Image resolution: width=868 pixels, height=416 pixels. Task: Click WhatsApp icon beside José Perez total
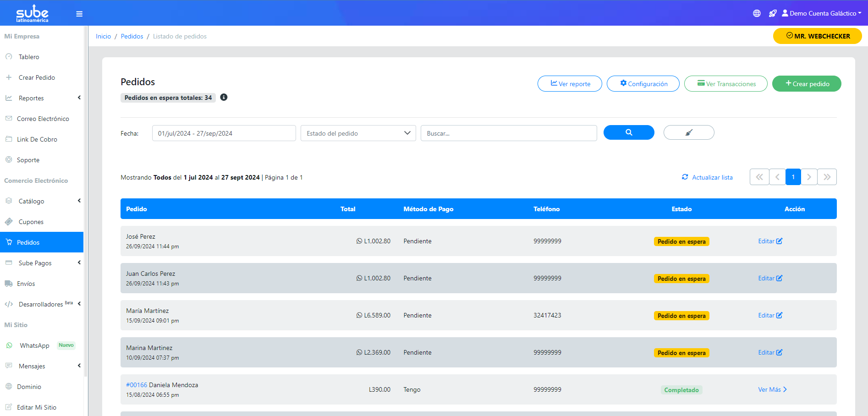tap(359, 241)
